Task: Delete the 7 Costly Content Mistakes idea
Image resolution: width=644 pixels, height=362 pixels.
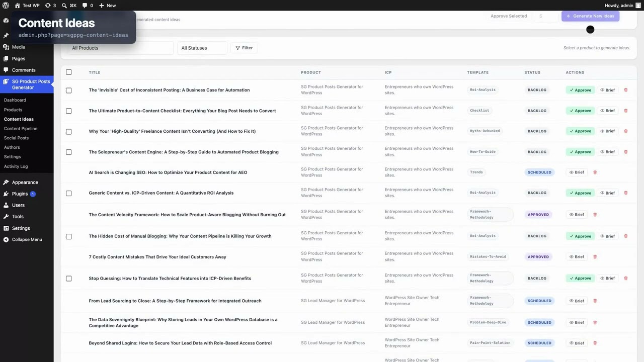Action: [595, 257]
